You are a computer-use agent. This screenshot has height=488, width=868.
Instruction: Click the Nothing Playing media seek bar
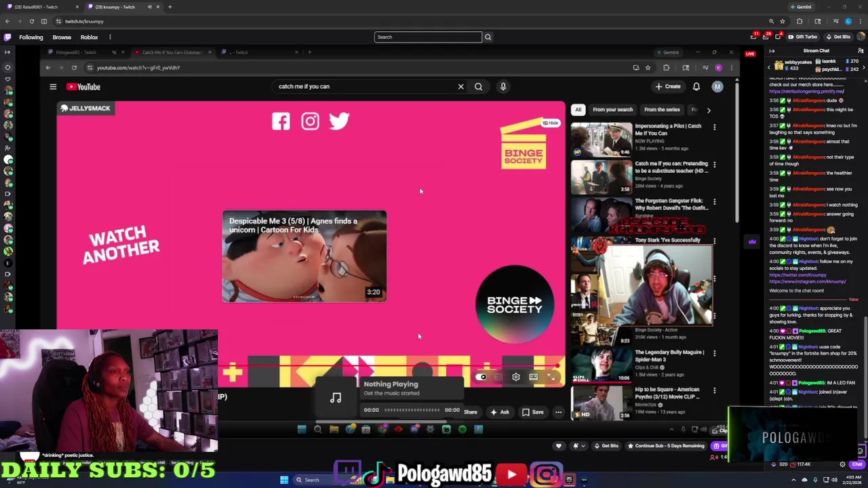pyautogui.click(x=412, y=410)
